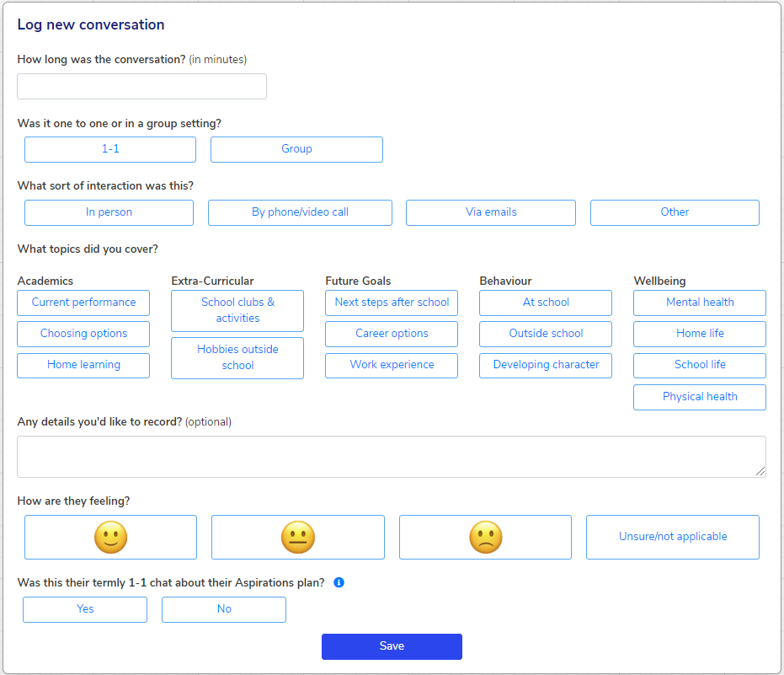The height and width of the screenshot is (675, 784).
Task: Answer No to termly 1-1 chat
Action: tap(224, 609)
